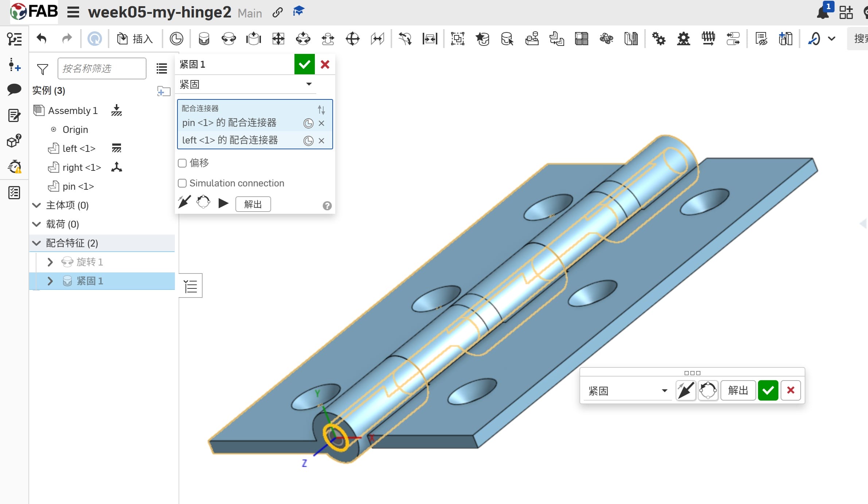Expand the 旋转 1 mate feature
This screenshot has width=868, height=504.
pos(50,262)
